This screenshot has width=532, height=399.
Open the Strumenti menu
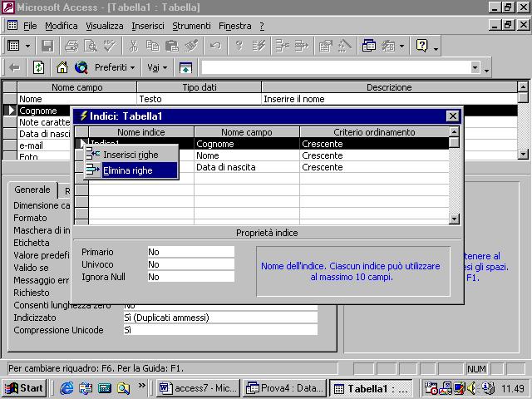[191, 26]
